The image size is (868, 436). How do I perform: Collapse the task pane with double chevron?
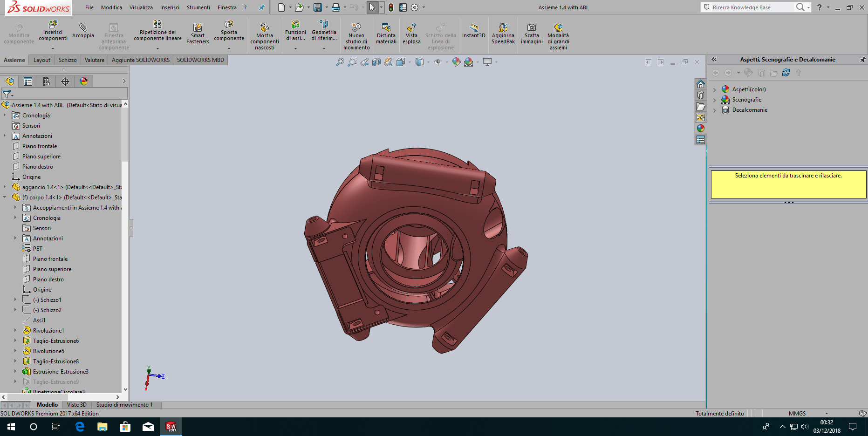tap(714, 60)
